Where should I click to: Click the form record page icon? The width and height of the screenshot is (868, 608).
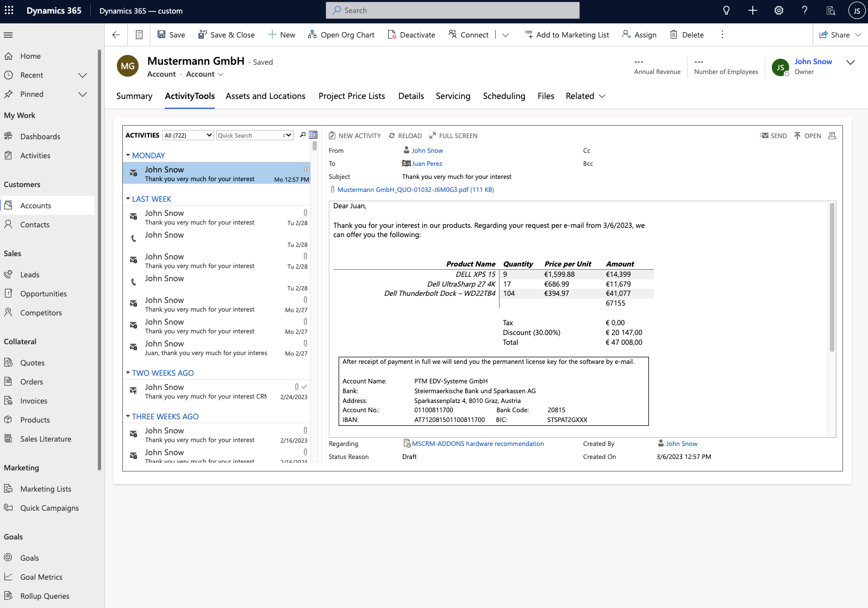pos(139,35)
